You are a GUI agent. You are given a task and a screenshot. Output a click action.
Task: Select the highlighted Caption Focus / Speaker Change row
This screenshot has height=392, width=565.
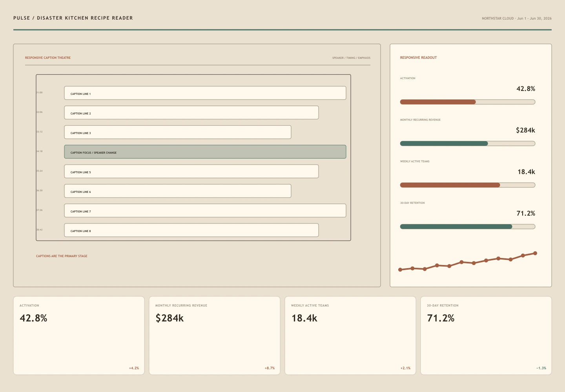tap(205, 152)
